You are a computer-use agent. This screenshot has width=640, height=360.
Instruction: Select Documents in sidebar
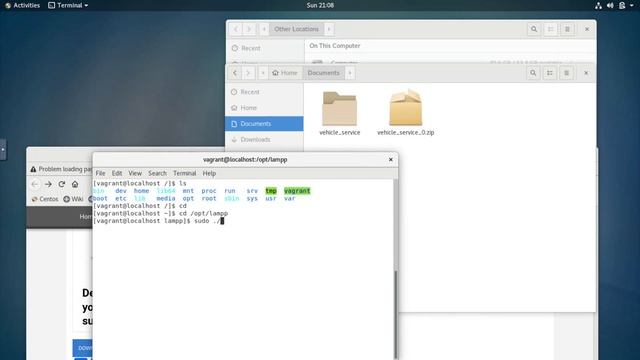click(264, 124)
